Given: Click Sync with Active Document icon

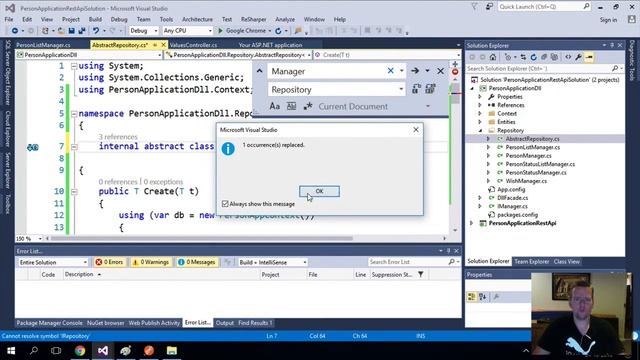Looking at the screenshot, I should pos(523,57).
